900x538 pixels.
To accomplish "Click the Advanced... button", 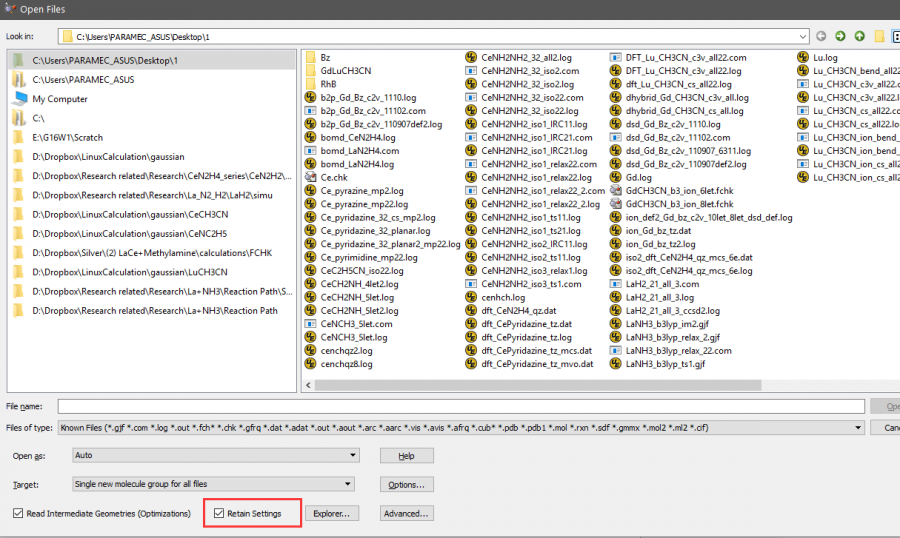I will tap(406, 513).
